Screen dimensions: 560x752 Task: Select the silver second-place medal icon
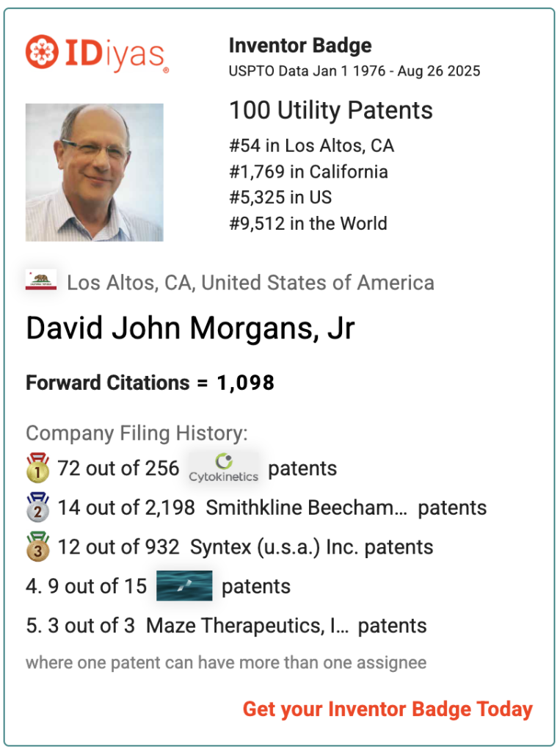tap(38, 507)
